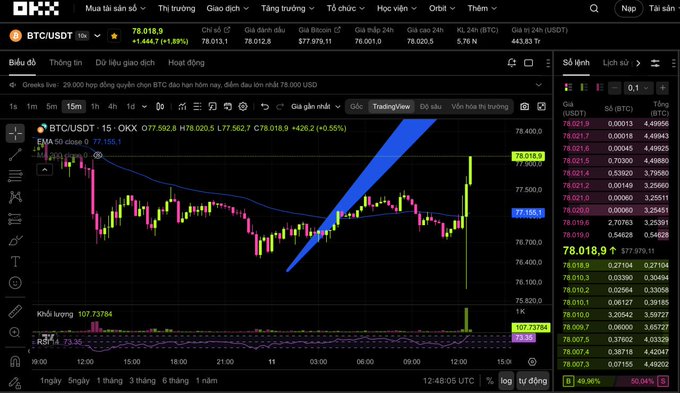Select the trend line drawing tool
680x393 pixels.
15,154
